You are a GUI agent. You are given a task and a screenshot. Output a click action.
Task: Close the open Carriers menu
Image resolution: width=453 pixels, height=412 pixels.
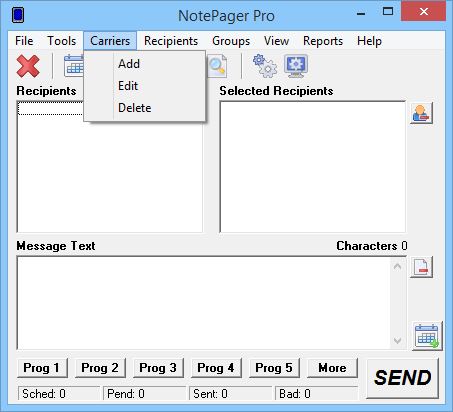tap(110, 41)
